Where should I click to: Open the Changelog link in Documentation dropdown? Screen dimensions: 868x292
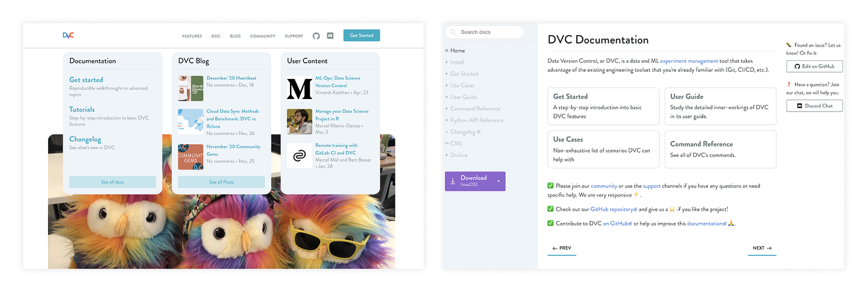(x=85, y=139)
